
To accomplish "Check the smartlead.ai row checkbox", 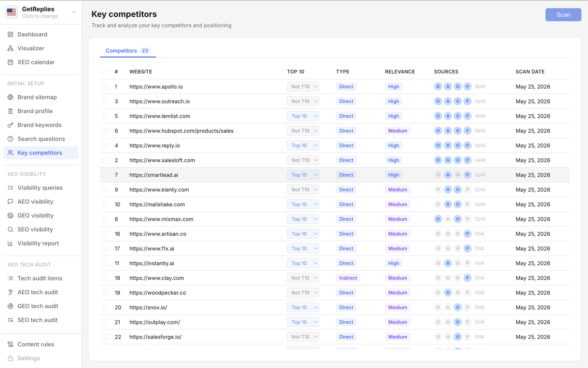I will coord(105,175).
